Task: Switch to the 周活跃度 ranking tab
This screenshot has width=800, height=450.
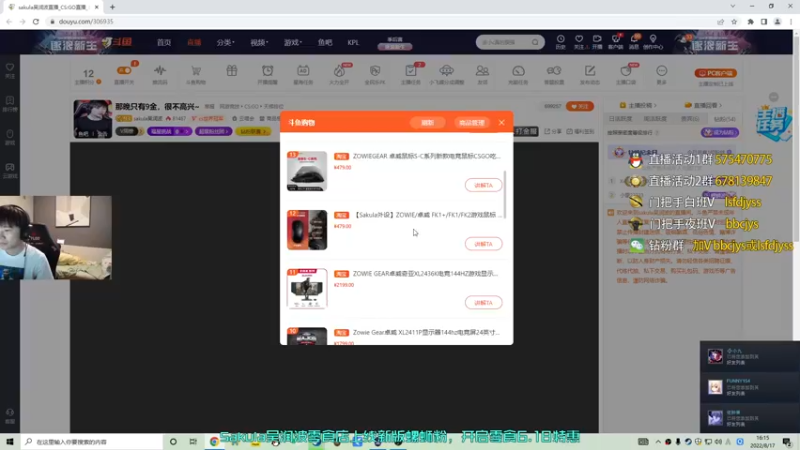Action: point(655,119)
